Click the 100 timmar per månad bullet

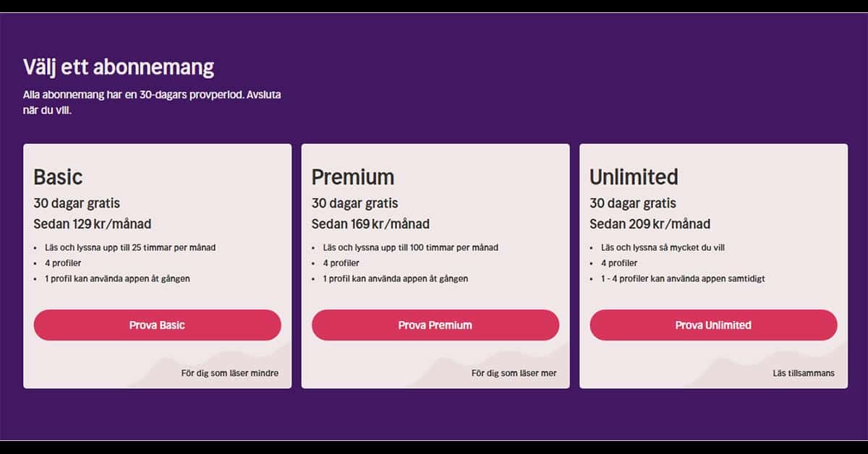[411, 247]
